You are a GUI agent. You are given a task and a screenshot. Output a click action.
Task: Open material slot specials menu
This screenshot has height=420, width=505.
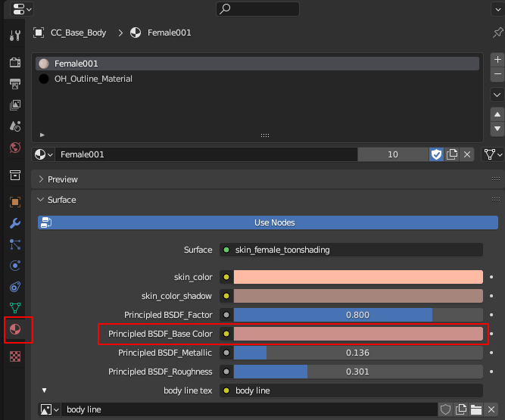497,95
